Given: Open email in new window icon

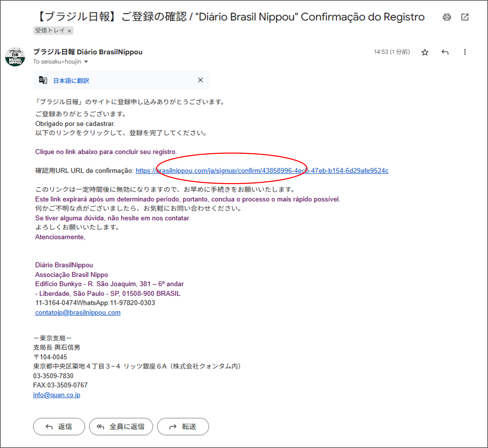Looking at the screenshot, I should [465, 17].
